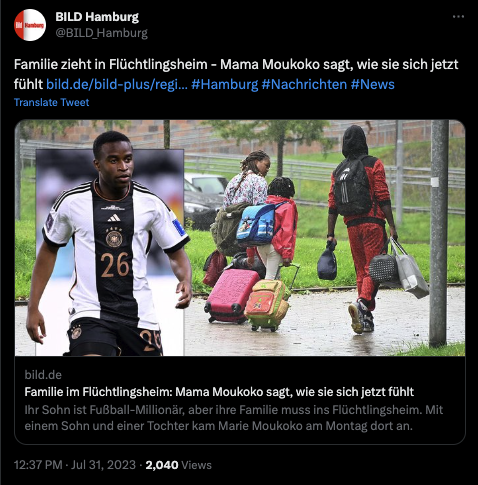Open the BILD Hamburg display name profile
The image size is (478, 485).
click(x=97, y=17)
